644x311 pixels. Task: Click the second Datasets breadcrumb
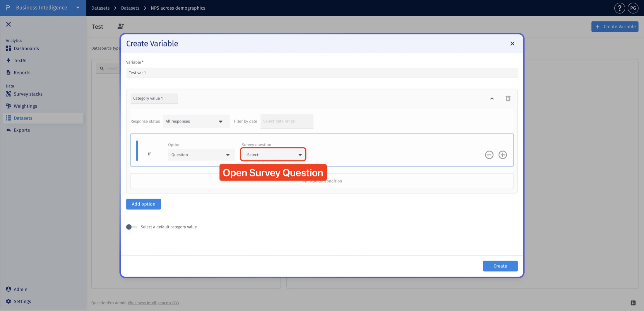tap(130, 8)
